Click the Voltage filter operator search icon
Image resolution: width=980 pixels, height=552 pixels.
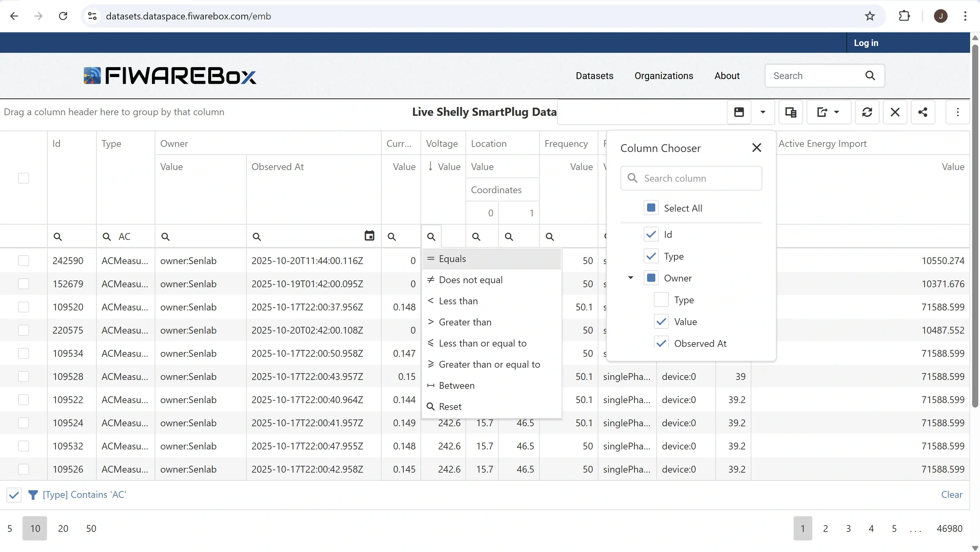click(x=431, y=236)
